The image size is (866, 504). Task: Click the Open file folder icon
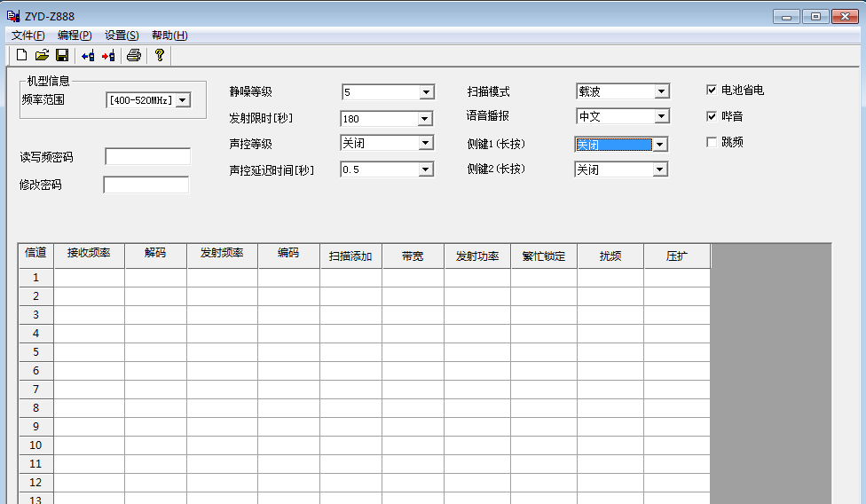coord(42,56)
